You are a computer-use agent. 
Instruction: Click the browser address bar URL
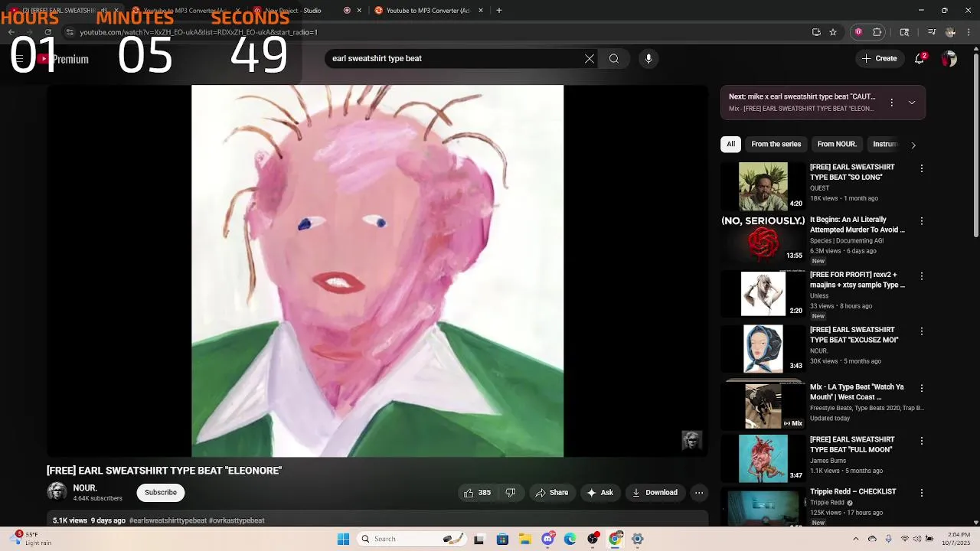(x=198, y=32)
